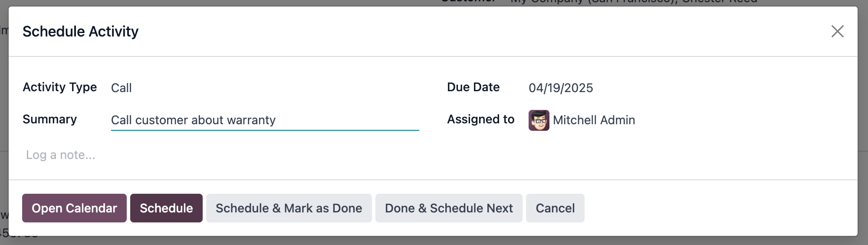
Task: Click the empty dialog footer right of Cancel
Action: (716, 208)
